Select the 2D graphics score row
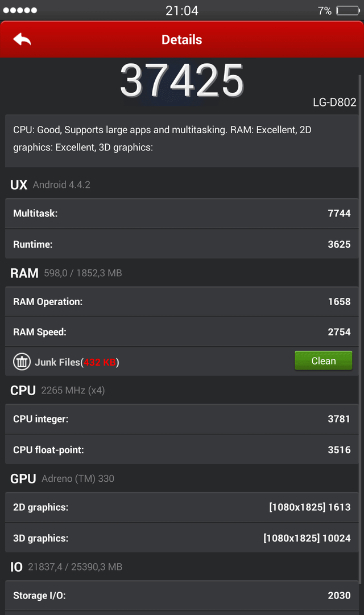Image resolution: width=364 pixels, height=615 pixels. coord(182,507)
